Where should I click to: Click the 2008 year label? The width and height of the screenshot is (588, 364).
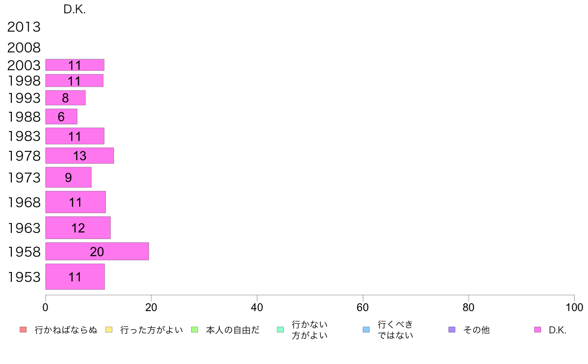pyautogui.click(x=24, y=48)
